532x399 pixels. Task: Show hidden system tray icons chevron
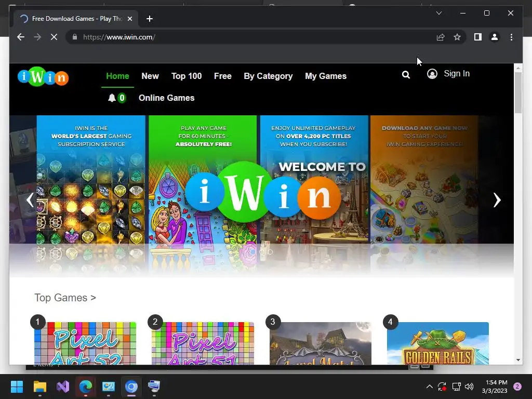429,387
